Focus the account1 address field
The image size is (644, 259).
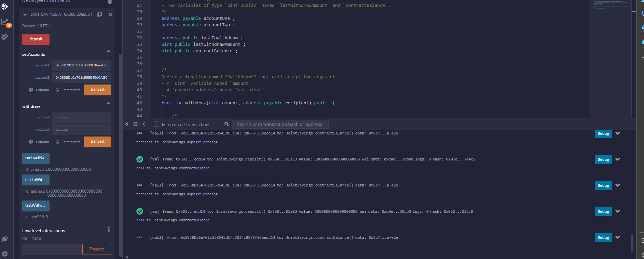point(81,65)
